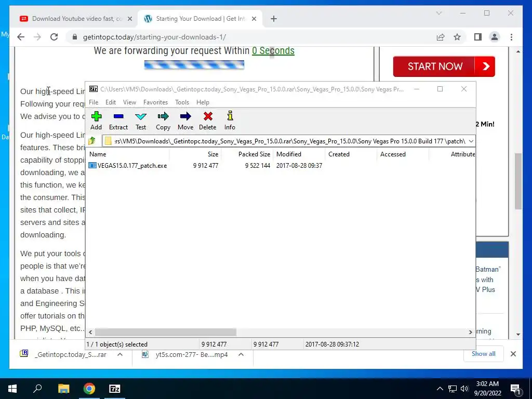Image resolution: width=532 pixels, height=399 pixels.
Task: Open Chrome three-dot menu
Action: coord(511,37)
